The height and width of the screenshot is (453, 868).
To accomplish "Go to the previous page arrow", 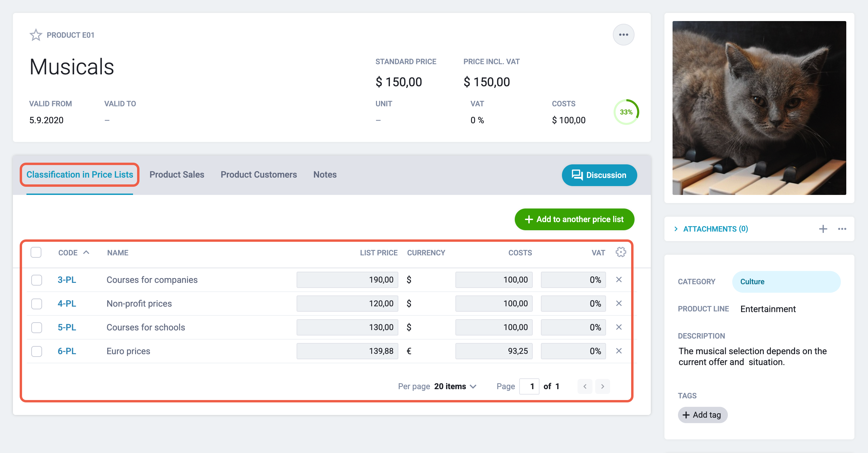I will tap(585, 386).
